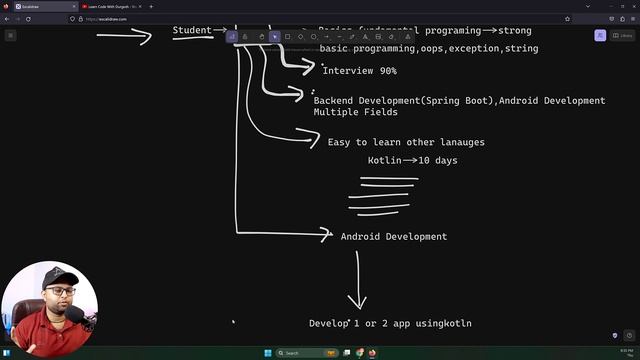
Task: Select the 'Interview 90%' text
Action: click(x=360, y=71)
